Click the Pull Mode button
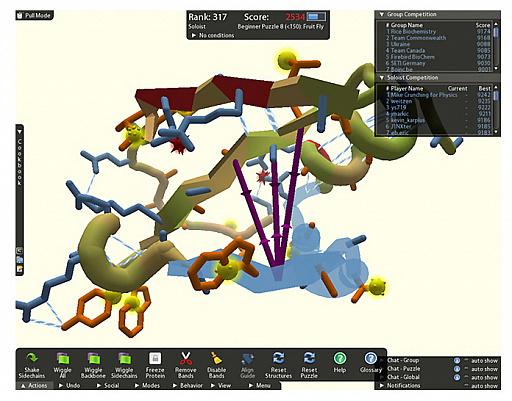The image size is (512, 401). (34, 15)
